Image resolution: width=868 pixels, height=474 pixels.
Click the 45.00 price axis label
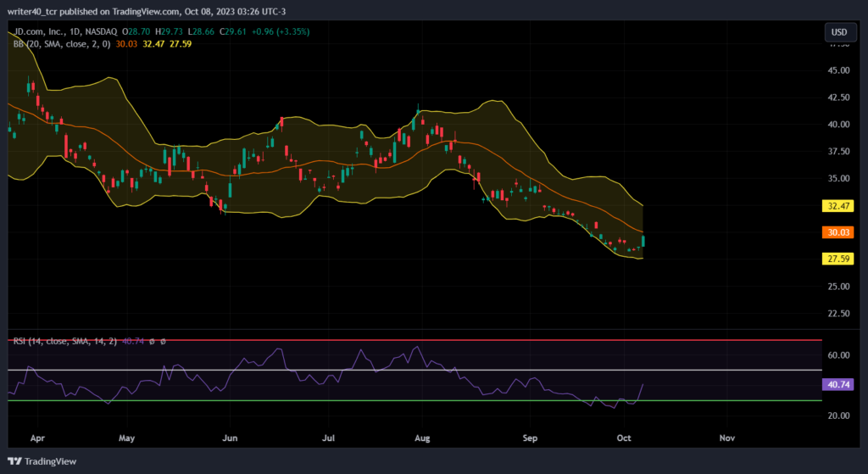(x=838, y=70)
